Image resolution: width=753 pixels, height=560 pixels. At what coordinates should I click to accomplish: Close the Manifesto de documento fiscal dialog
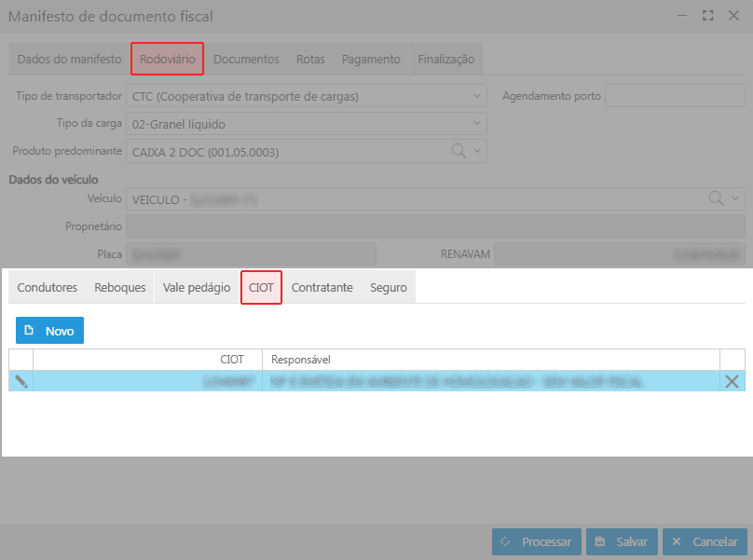click(x=732, y=16)
